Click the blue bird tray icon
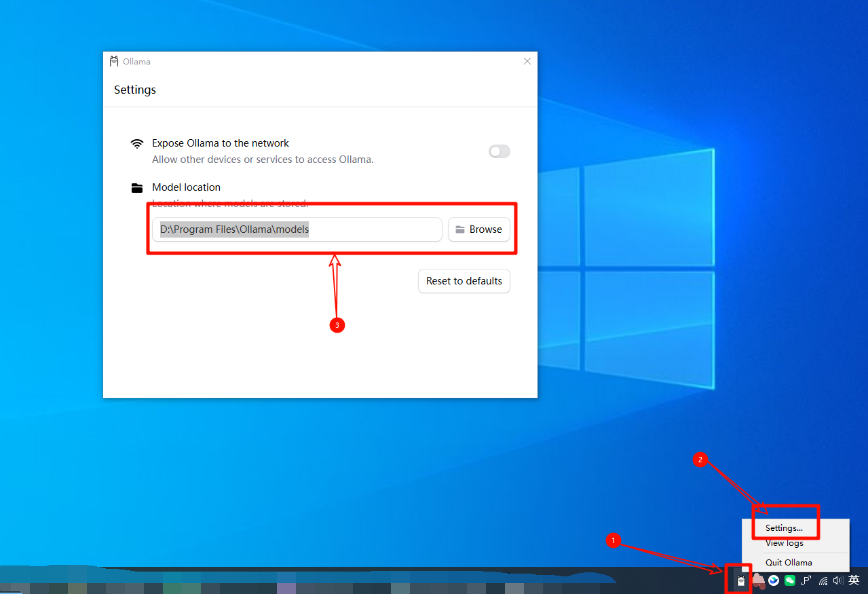The width and height of the screenshot is (868, 594). (774, 580)
